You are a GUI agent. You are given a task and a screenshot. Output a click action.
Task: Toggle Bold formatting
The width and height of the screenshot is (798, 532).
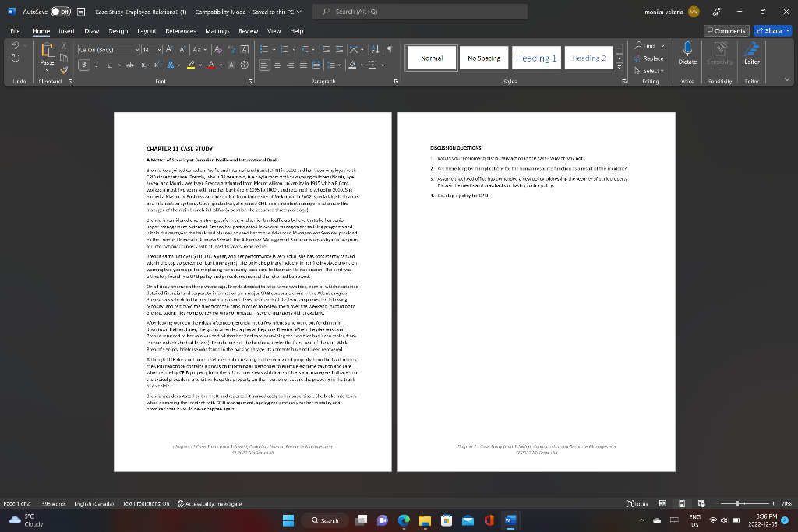(83, 64)
